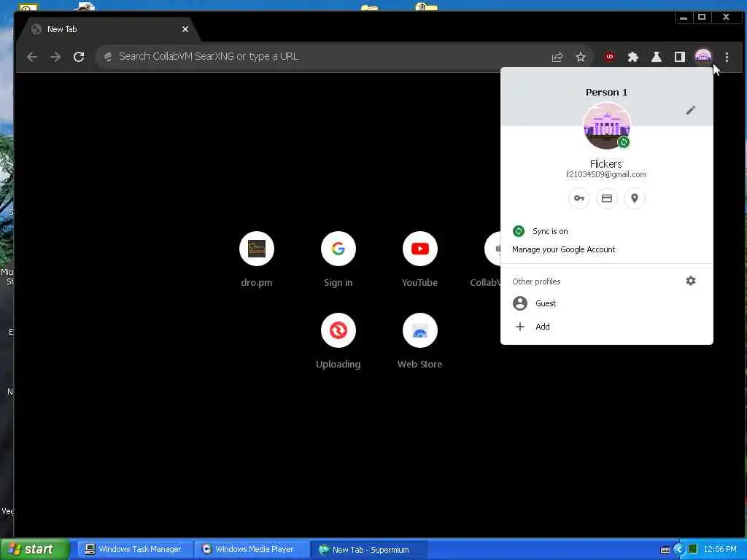Screen dimensions: 747x560
Task: Click the profile picture in the popup
Action: tap(606, 125)
